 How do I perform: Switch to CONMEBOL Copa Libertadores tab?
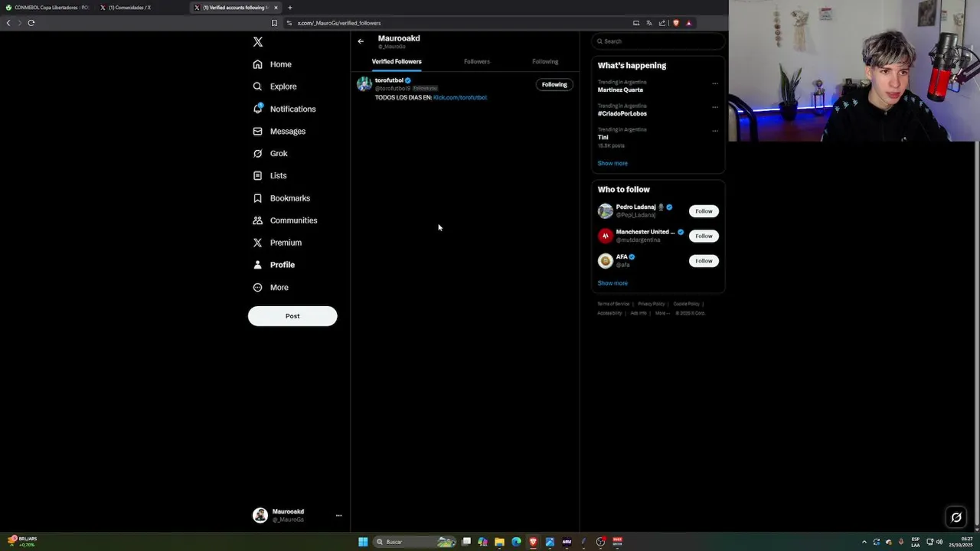point(46,8)
